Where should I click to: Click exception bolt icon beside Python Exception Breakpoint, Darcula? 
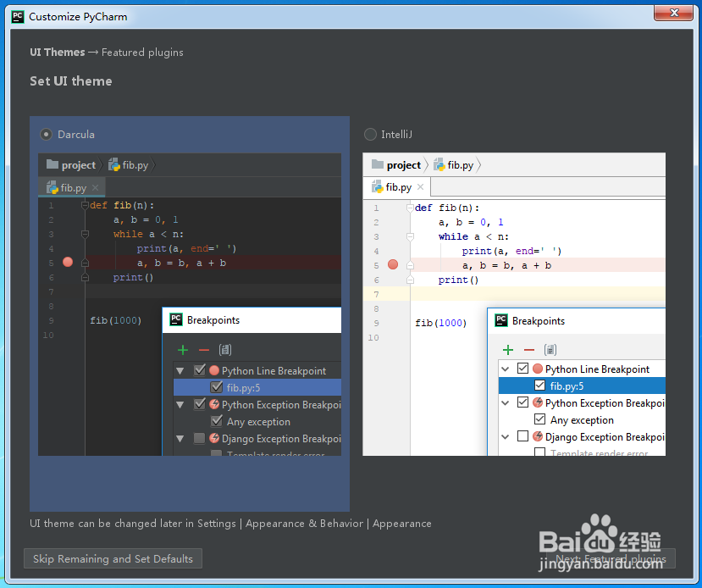214,404
